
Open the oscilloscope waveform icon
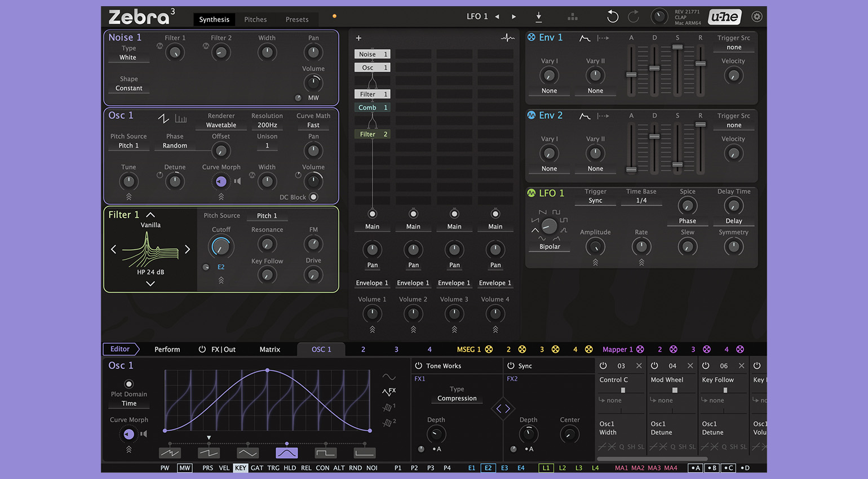click(x=507, y=38)
